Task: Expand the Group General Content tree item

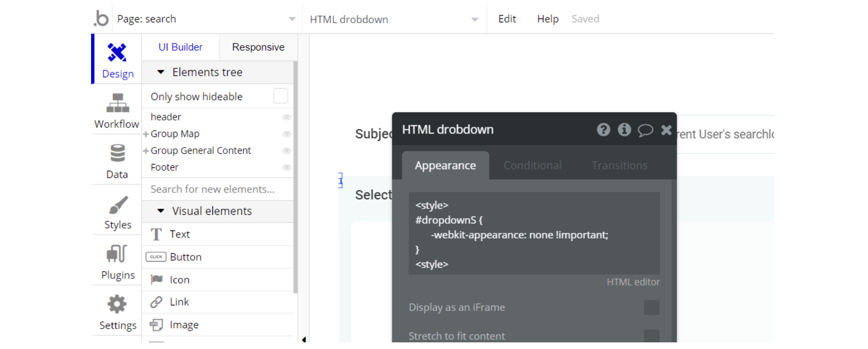Action: 146,151
